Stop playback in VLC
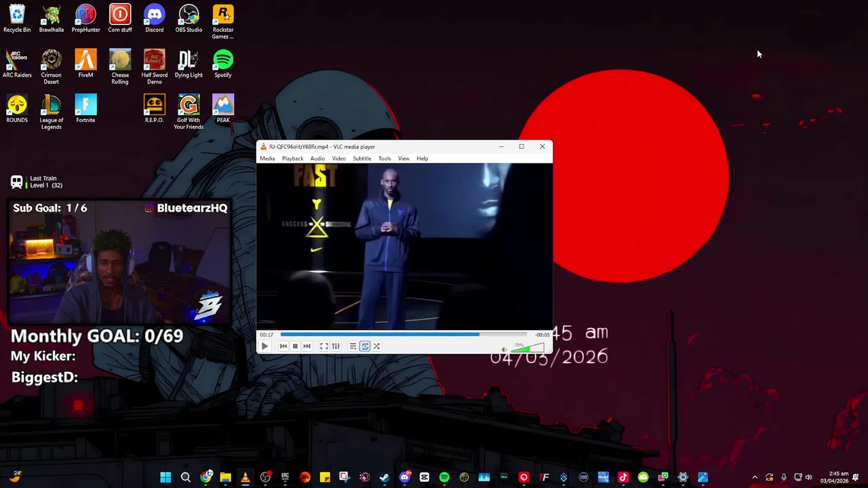The image size is (868, 488). 295,346
